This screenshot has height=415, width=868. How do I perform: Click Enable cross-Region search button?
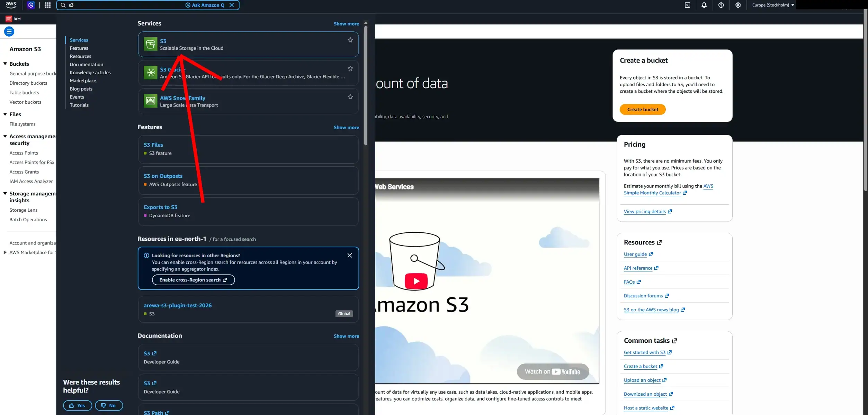[193, 280]
